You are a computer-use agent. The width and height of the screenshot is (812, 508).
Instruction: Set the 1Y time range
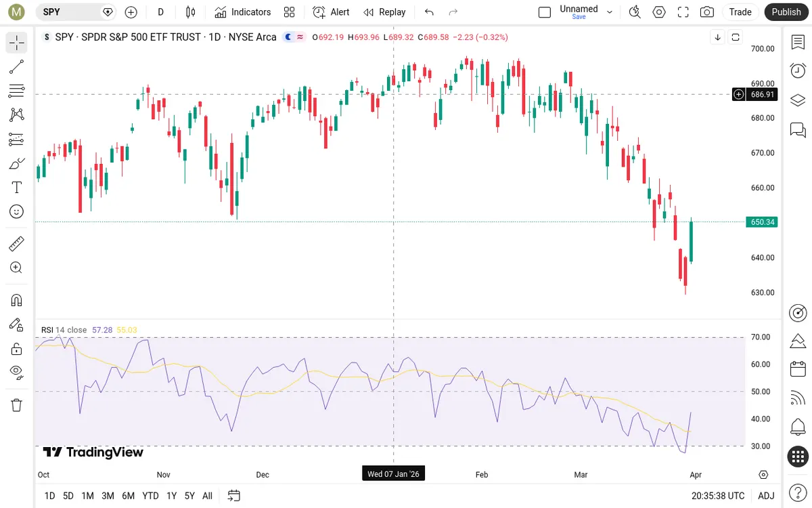click(172, 496)
